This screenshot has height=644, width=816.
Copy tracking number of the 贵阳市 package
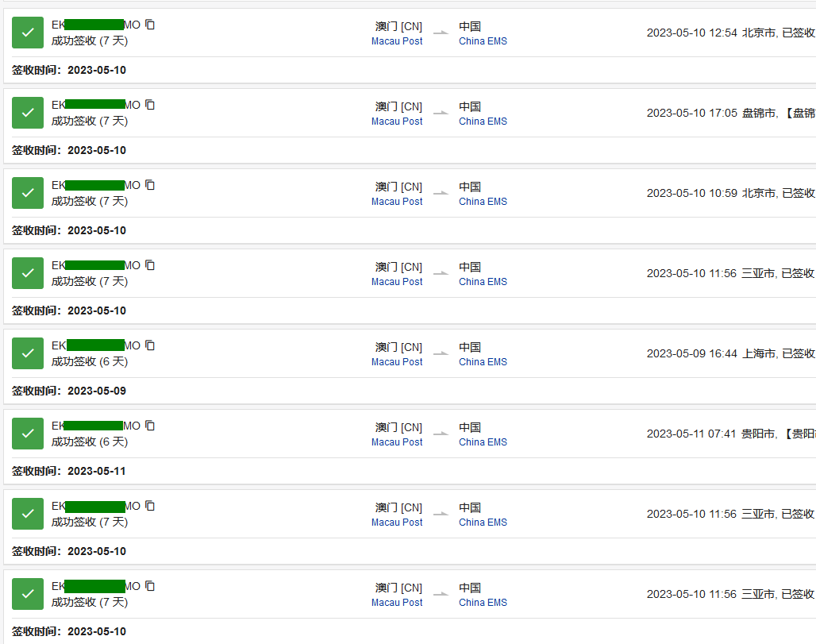[x=150, y=426]
